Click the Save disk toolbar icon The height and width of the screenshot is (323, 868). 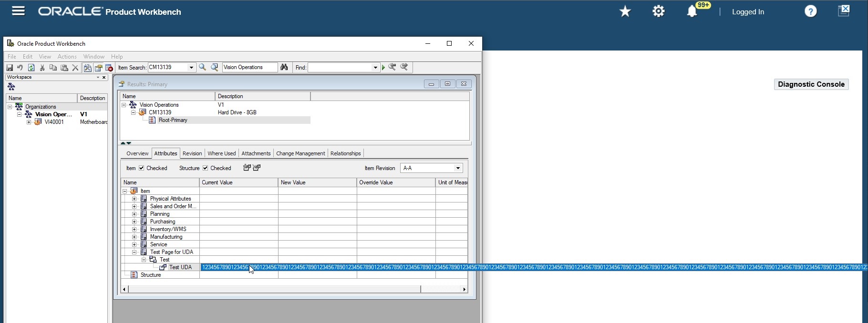9,68
